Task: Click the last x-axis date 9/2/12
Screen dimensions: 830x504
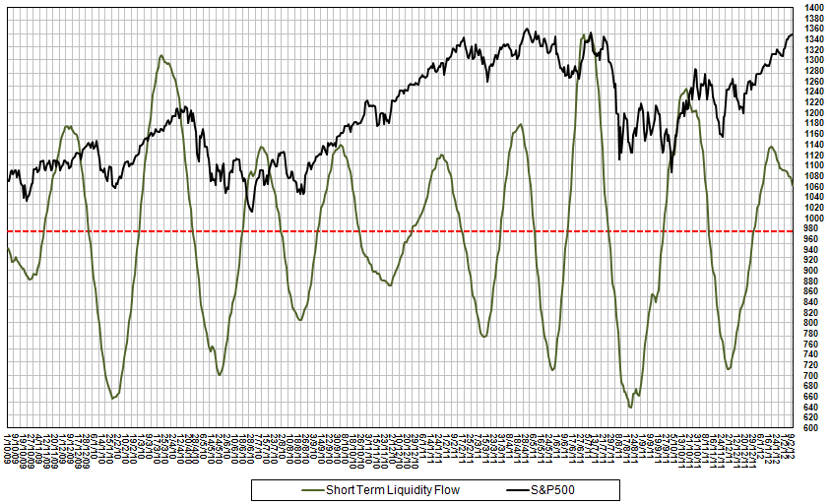Action: point(791,444)
